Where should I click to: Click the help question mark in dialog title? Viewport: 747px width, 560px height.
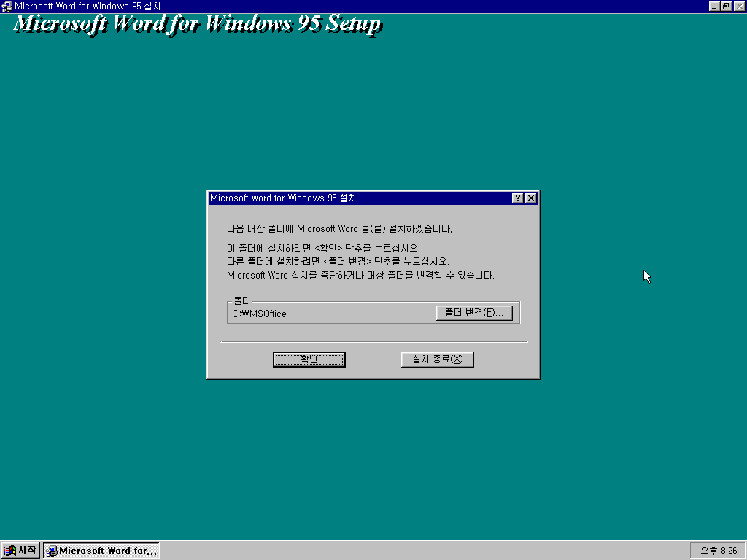517,198
